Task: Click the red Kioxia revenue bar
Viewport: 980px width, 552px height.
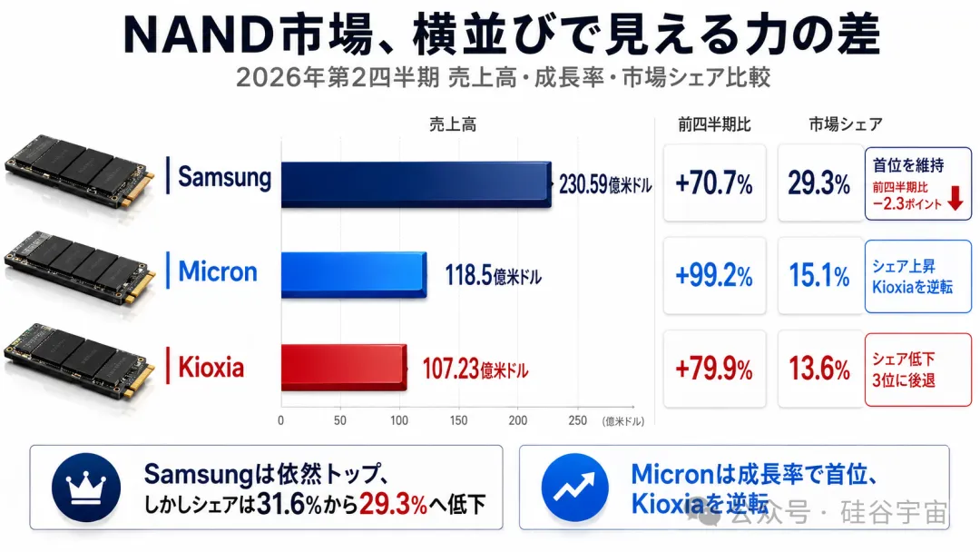Action: point(345,368)
